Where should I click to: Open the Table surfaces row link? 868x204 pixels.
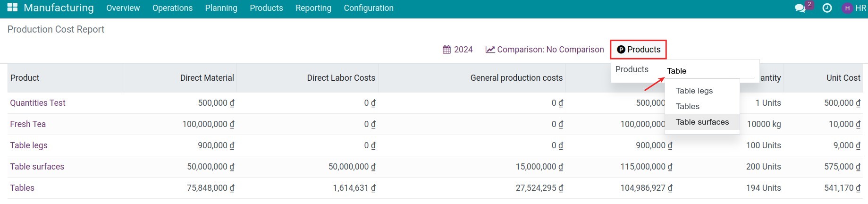pos(37,167)
